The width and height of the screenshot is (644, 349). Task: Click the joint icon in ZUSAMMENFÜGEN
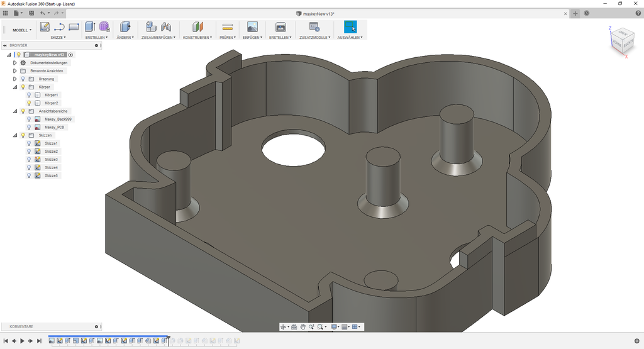click(x=166, y=27)
